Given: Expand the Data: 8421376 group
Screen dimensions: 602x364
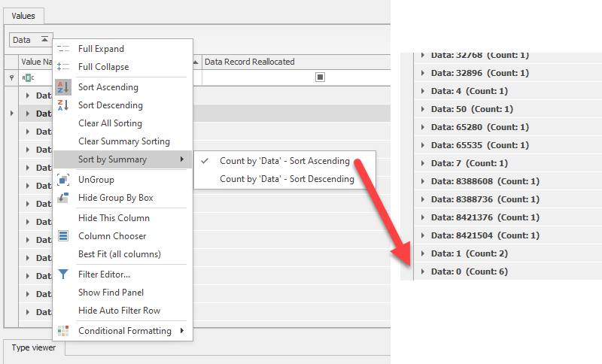Looking at the screenshot, I should (423, 217).
